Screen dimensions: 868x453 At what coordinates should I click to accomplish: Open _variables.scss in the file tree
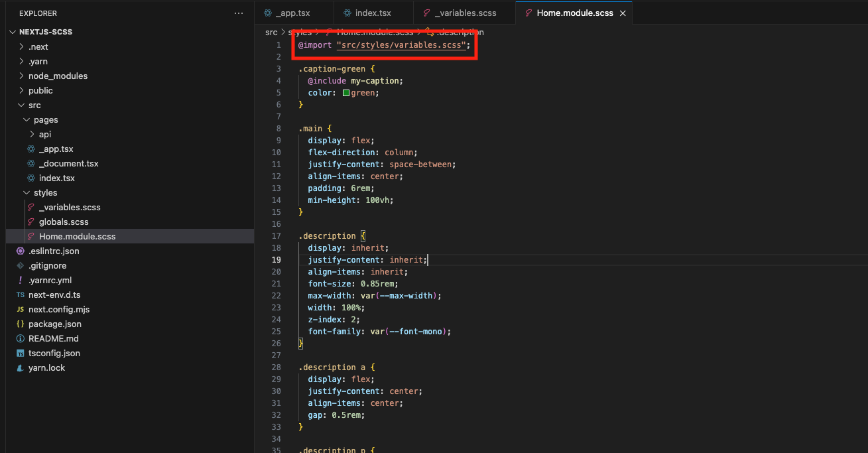click(x=70, y=208)
